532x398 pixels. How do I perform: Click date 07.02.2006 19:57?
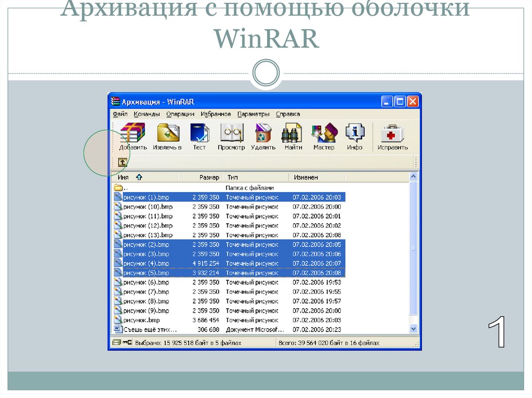(317, 301)
